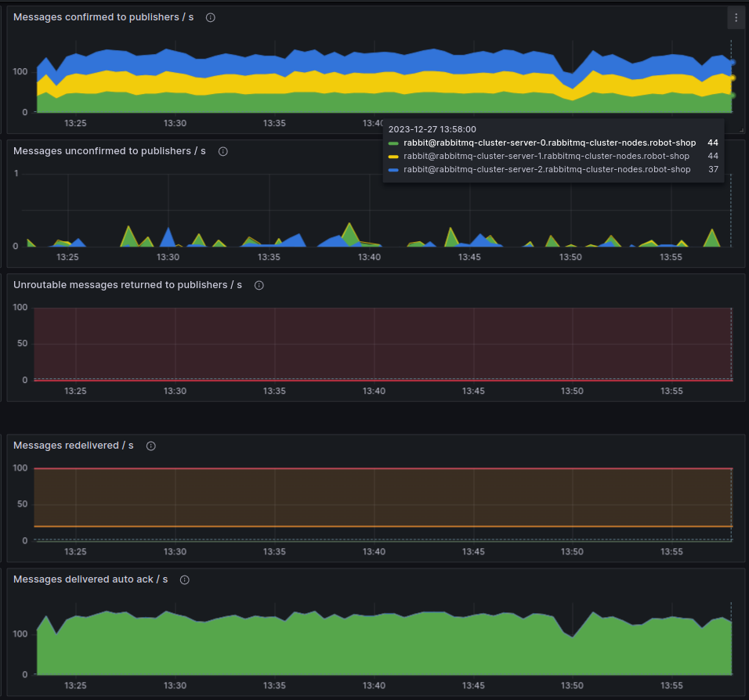Click info icon on Messages redelivered panel

coord(150,446)
